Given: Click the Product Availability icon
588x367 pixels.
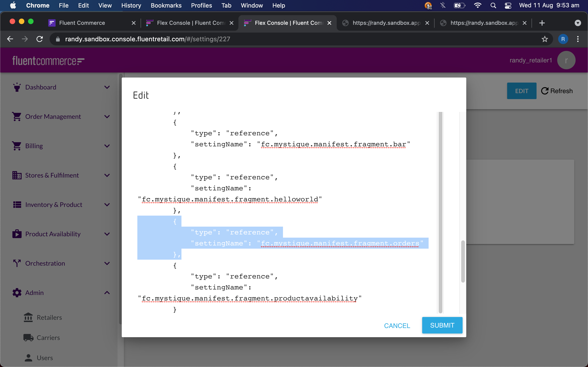Looking at the screenshot, I should [17, 234].
